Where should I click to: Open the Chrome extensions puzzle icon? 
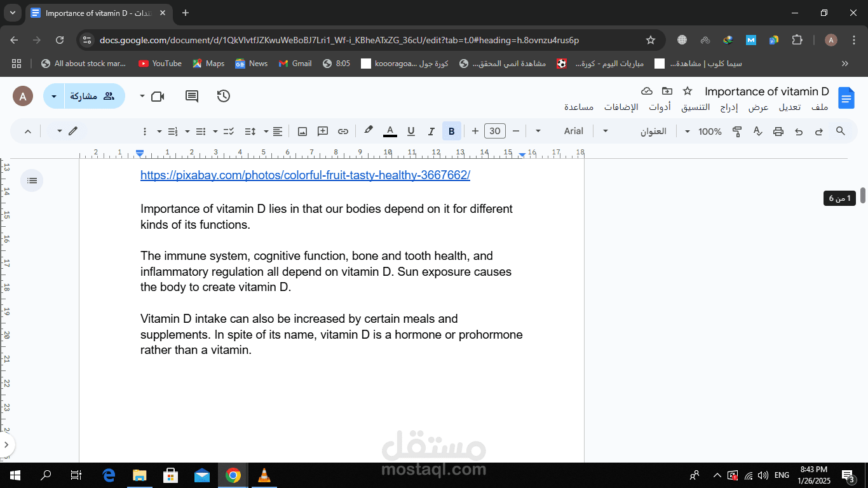tap(797, 40)
